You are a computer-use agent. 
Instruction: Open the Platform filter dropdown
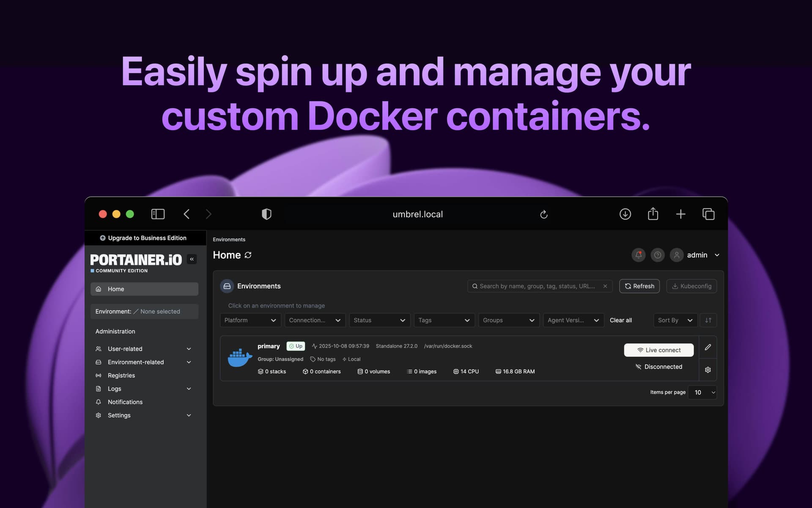tap(250, 320)
